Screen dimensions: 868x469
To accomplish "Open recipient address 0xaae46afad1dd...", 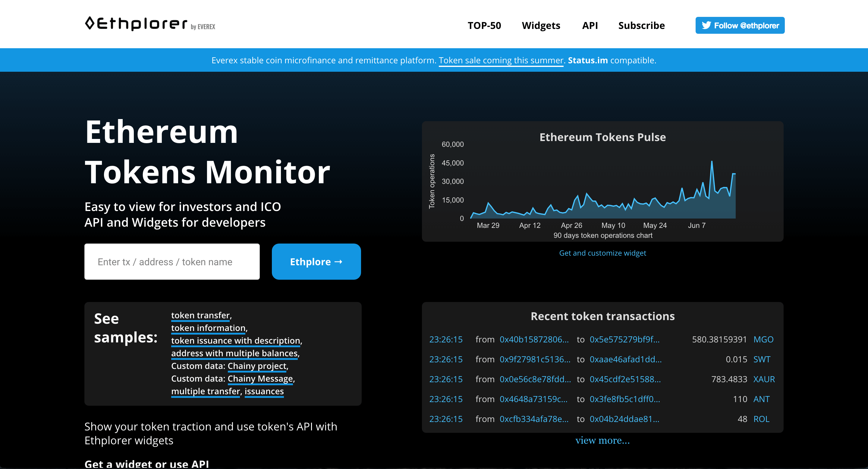I will pyautogui.click(x=625, y=359).
